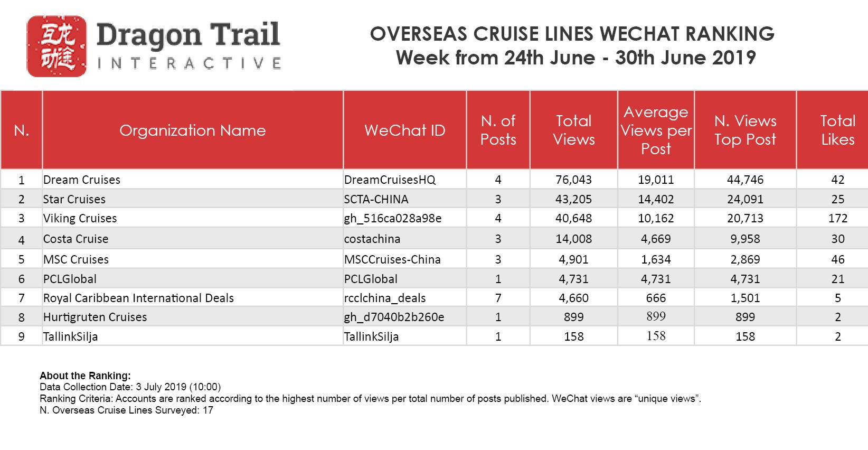Viewport: 868px width, 450px height.
Task: Click Royal Caribbean International Deals name
Action: pyautogui.click(x=138, y=298)
